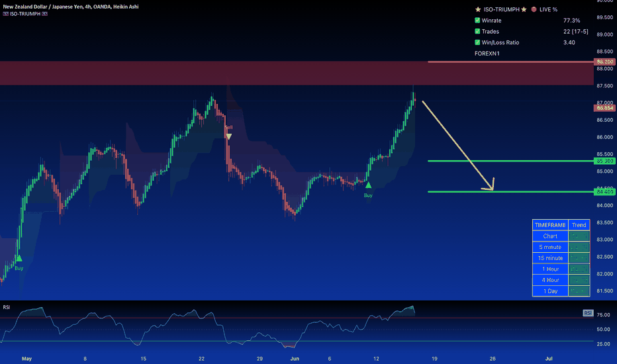Click the 19 date label on time axis

[434, 359]
